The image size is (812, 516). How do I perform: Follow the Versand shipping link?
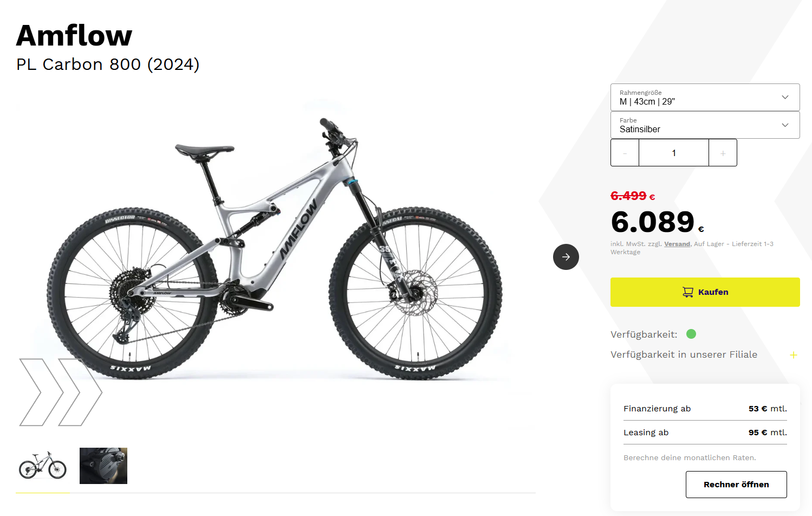tap(677, 244)
